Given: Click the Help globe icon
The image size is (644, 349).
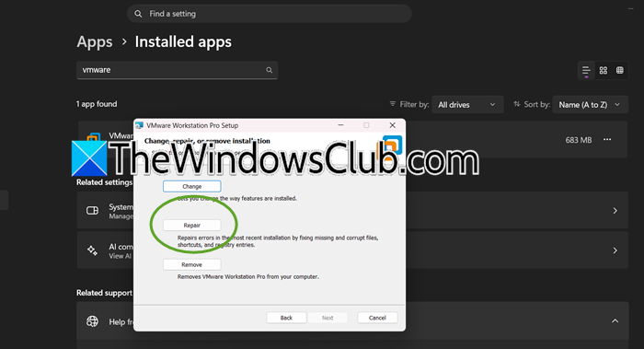Looking at the screenshot, I should (92, 321).
